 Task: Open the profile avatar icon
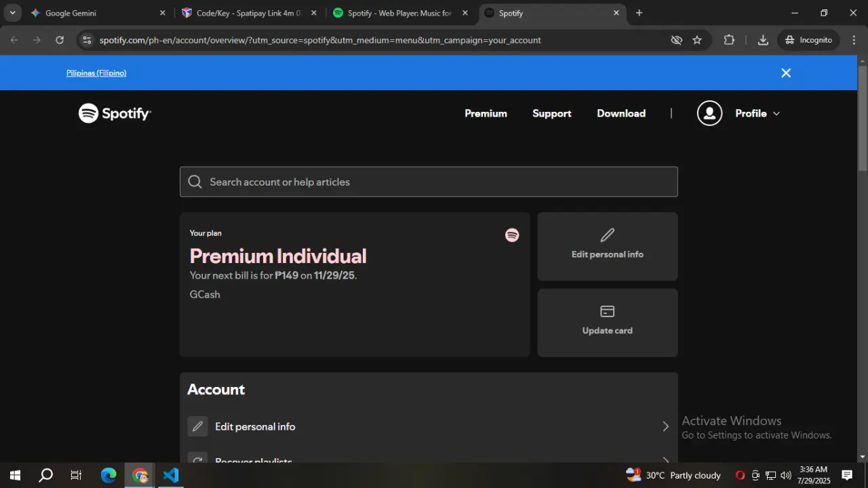coord(709,113)
